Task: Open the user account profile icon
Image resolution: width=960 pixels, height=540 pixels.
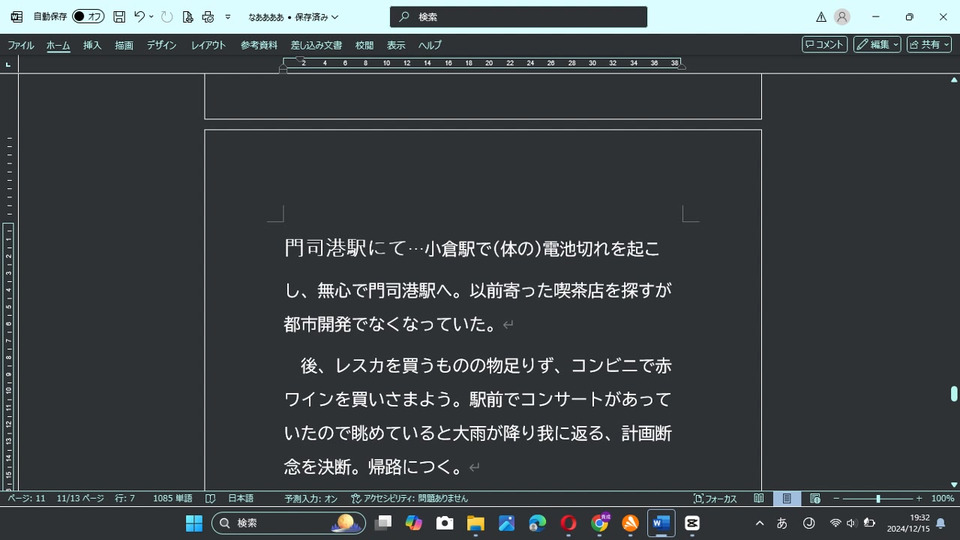Action: 842,17
